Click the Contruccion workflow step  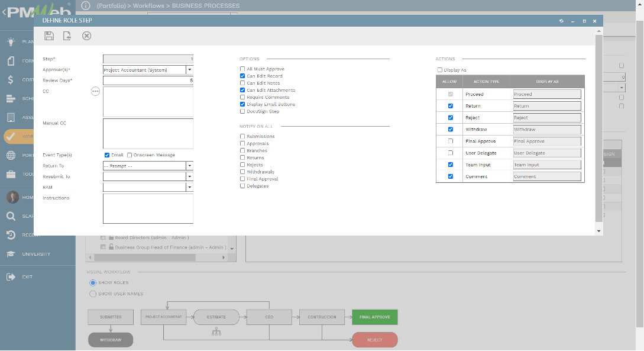click(x=322, y=317)
